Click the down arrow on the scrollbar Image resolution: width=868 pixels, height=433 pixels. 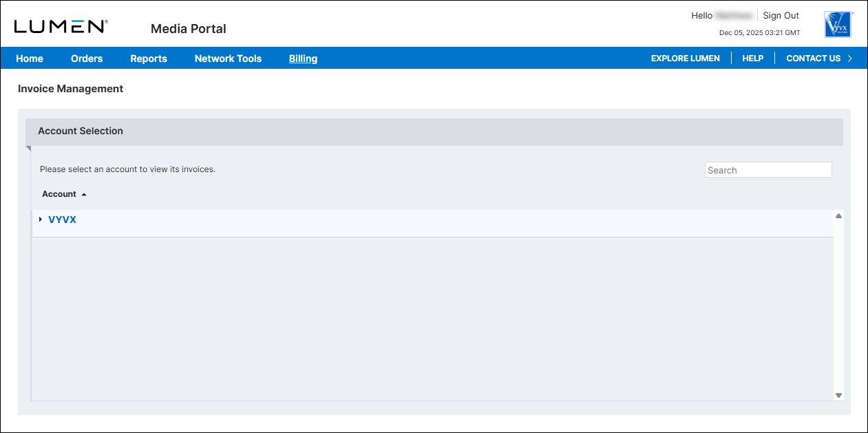point(838,395)
